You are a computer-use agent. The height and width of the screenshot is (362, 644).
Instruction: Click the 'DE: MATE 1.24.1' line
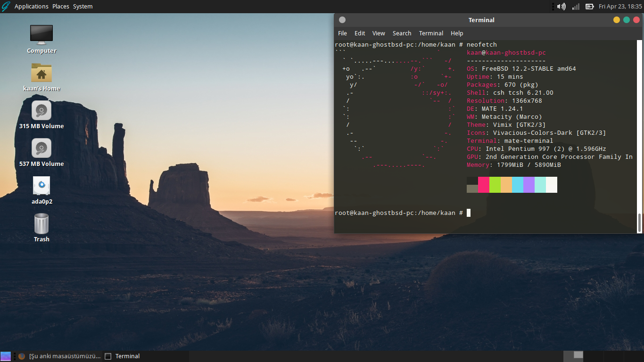pyautogui.click(x=495, y=109)
